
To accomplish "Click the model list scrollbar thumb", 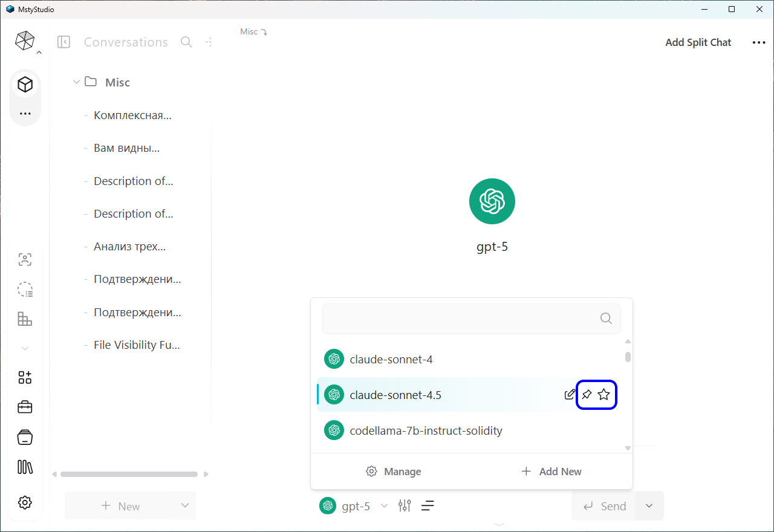I will point(628,357).
